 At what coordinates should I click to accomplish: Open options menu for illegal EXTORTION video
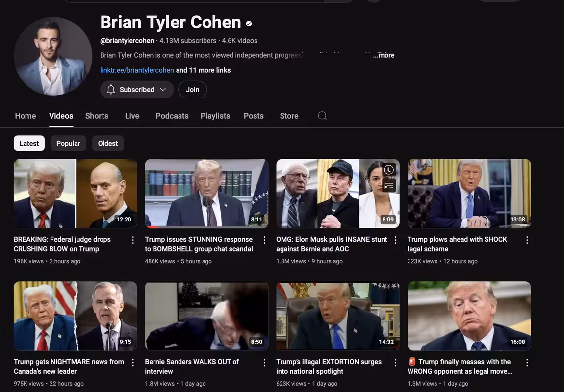point(396,363)
